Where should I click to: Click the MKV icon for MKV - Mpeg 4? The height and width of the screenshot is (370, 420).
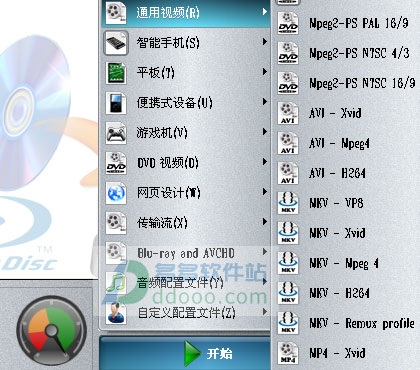tap(288, 263)
